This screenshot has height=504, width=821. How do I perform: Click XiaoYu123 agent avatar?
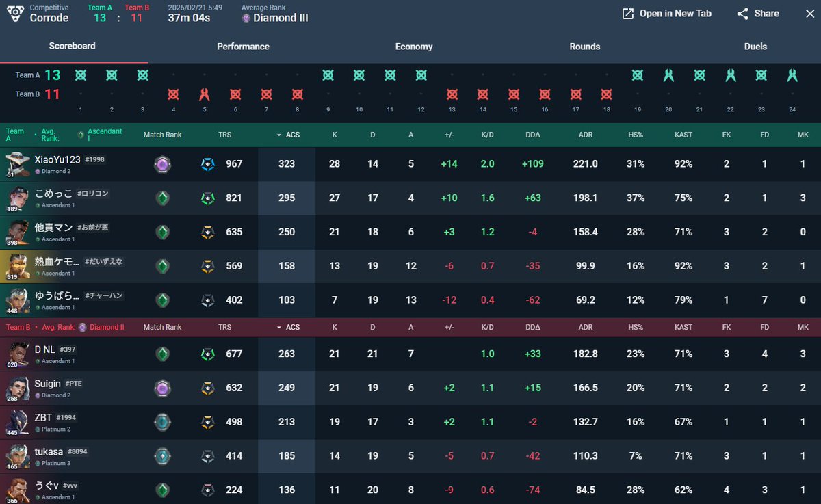click(18, 164)
